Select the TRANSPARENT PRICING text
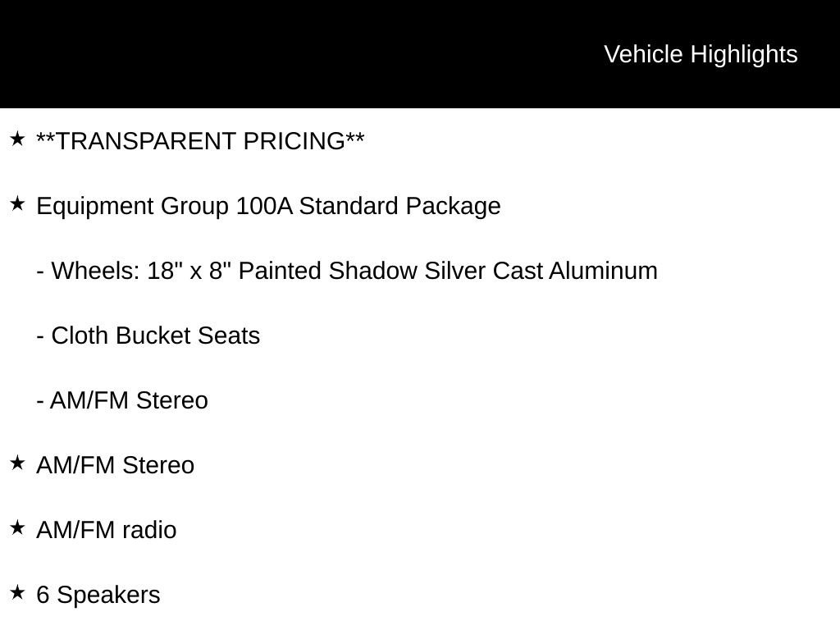 click(x=201, y=141)
